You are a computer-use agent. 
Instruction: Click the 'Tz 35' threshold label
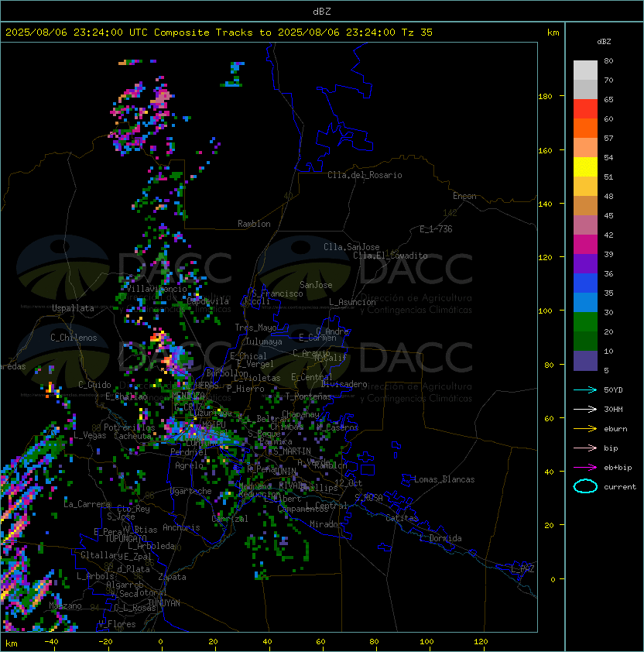coord(417,33)
